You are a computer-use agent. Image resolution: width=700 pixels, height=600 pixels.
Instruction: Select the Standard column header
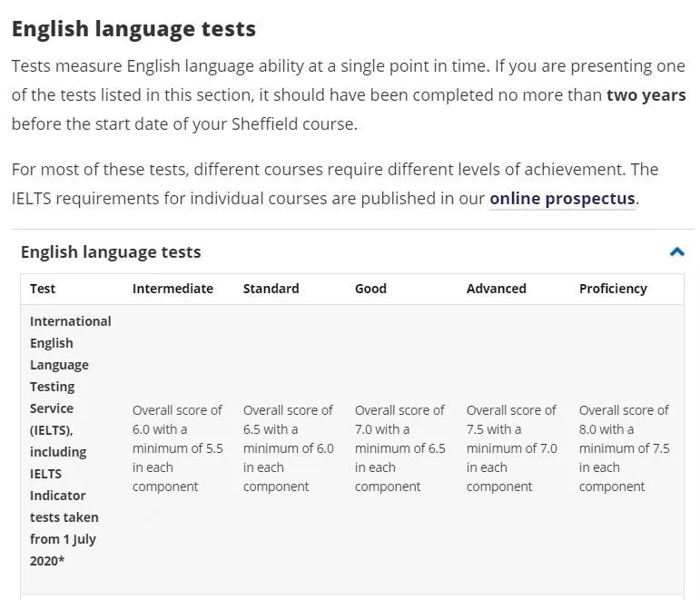(x=271, y=289)
